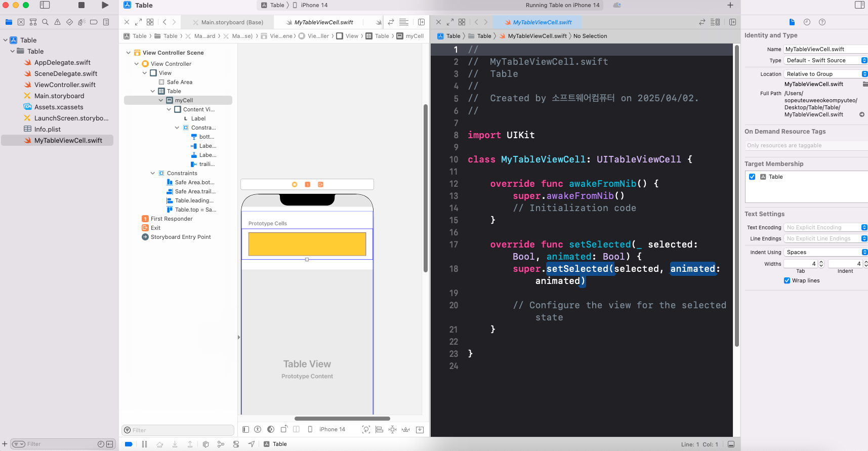Open the Find navigator magnifier icon
The width and height of the screenshot is (868, 451).
[x=45, y=22]
